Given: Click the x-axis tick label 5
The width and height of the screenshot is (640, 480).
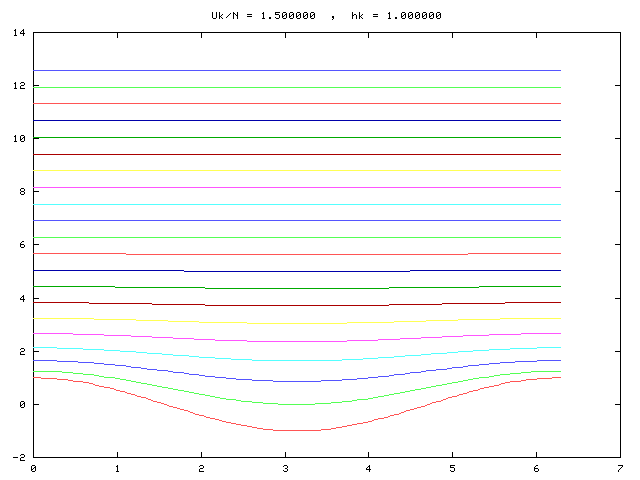Looking at the screenshot, I should 453,468.
